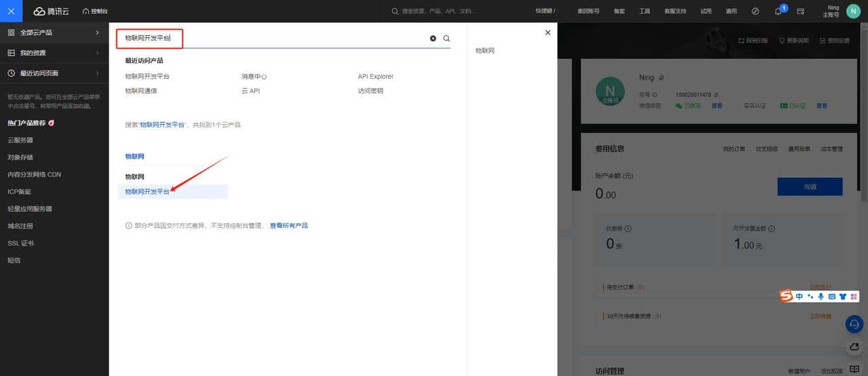Clear the product search text
Viewport: 868px width, 376px height.
tap(433, 39)
